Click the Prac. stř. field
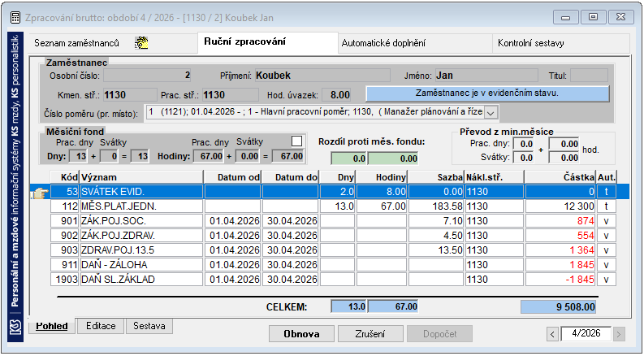 231,95
